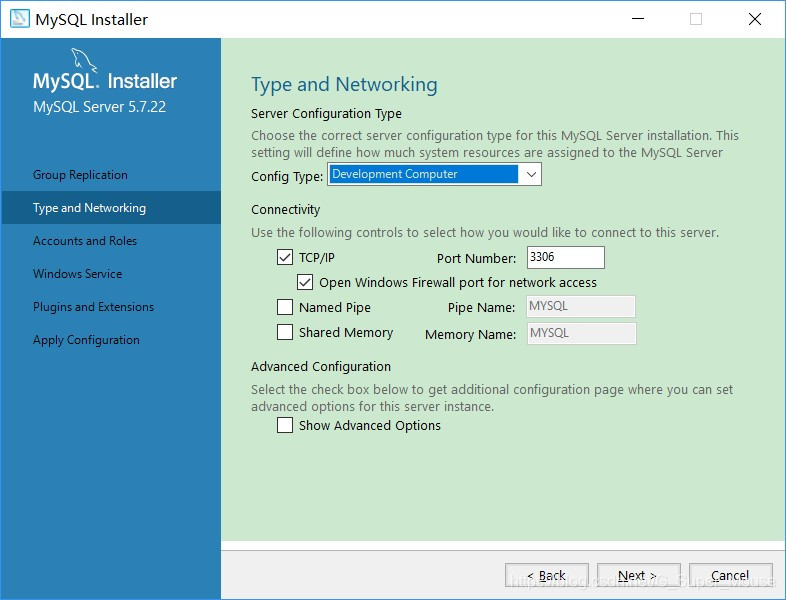The height and width of the screenshot is (600, 786).
Task: Open Windows Service step
Action: [78, 274]
